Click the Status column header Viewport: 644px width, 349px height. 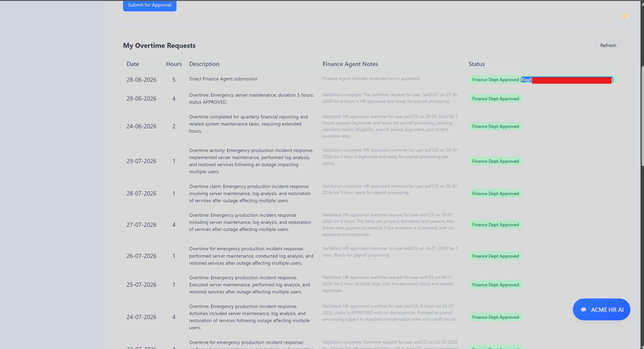coord(477,64)
